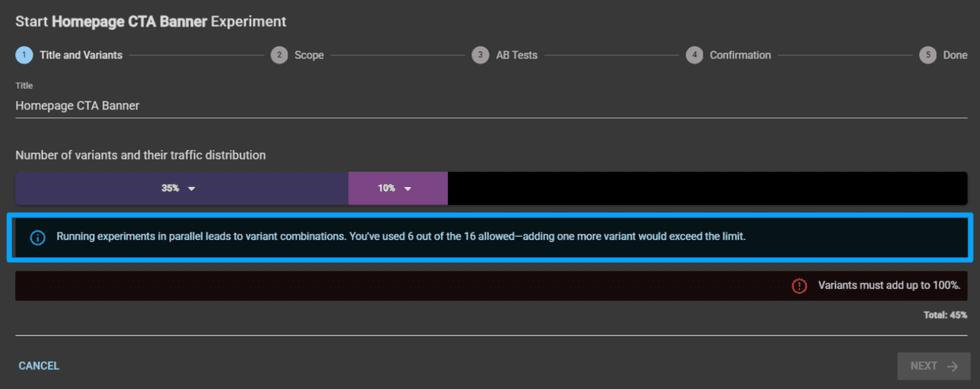Click the red error warning icon

coord(799,286)
